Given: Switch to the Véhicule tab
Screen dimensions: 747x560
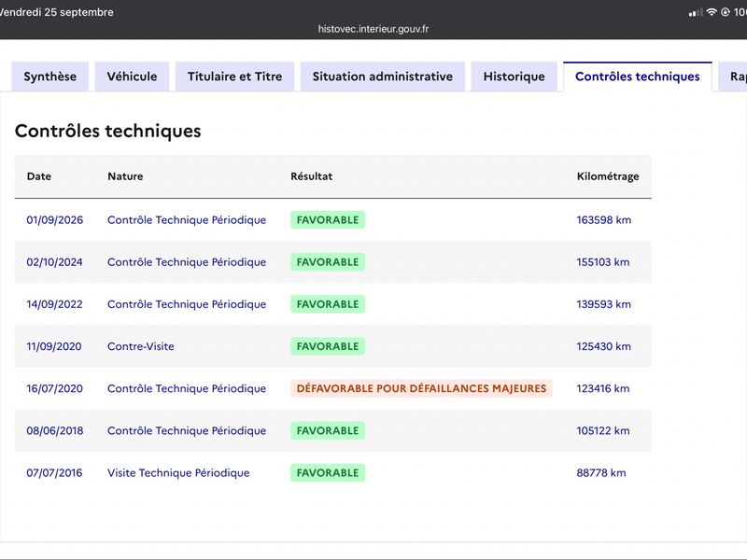Looking at the screenshot, I should click(x=132, y=77).
